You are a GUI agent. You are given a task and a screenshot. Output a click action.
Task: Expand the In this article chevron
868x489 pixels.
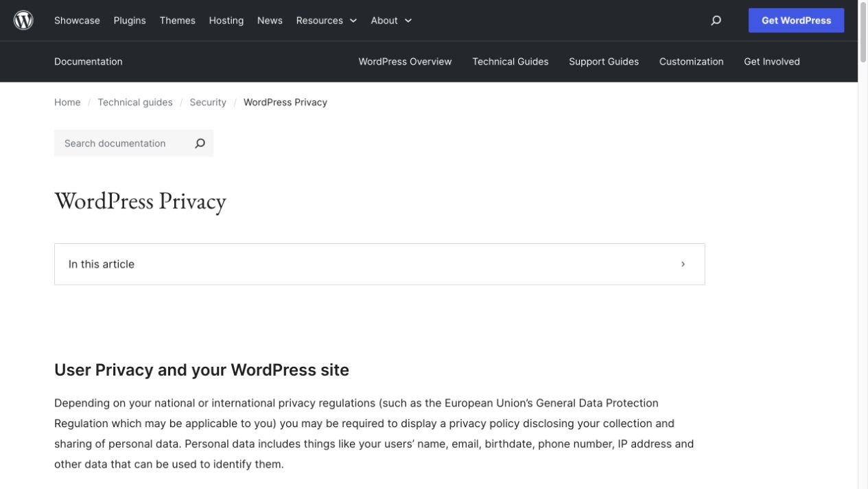(x=683, y=264)
